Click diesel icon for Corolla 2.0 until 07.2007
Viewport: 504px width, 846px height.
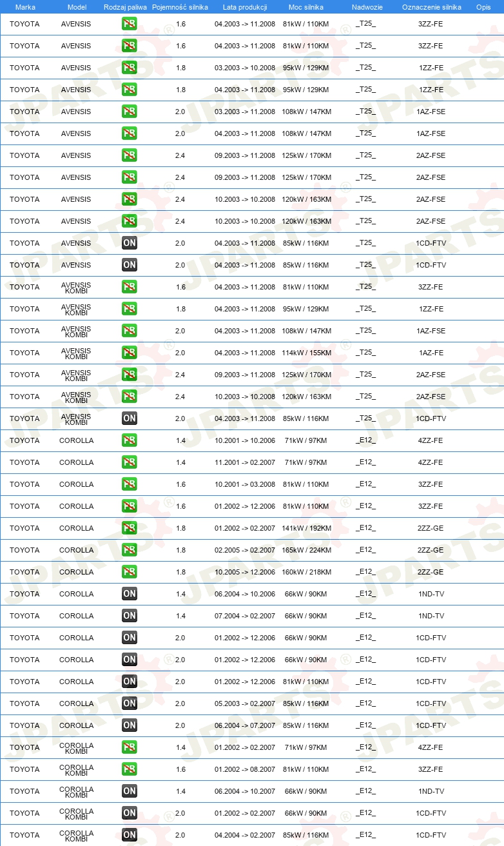[130, 725]
